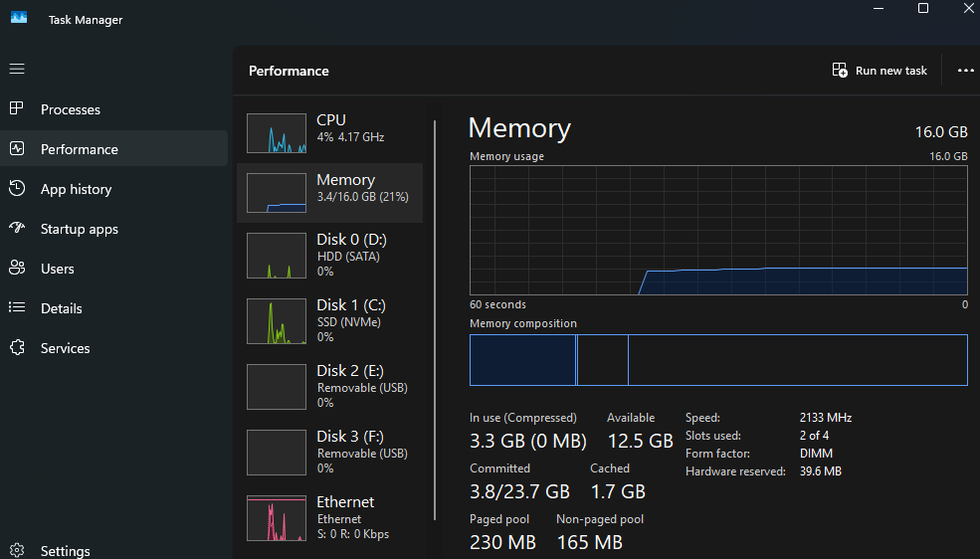The width and height of the screenshot is (980, 559).
Task: Click the S: 0 R: 0 Kbps text
Action: 353,534
